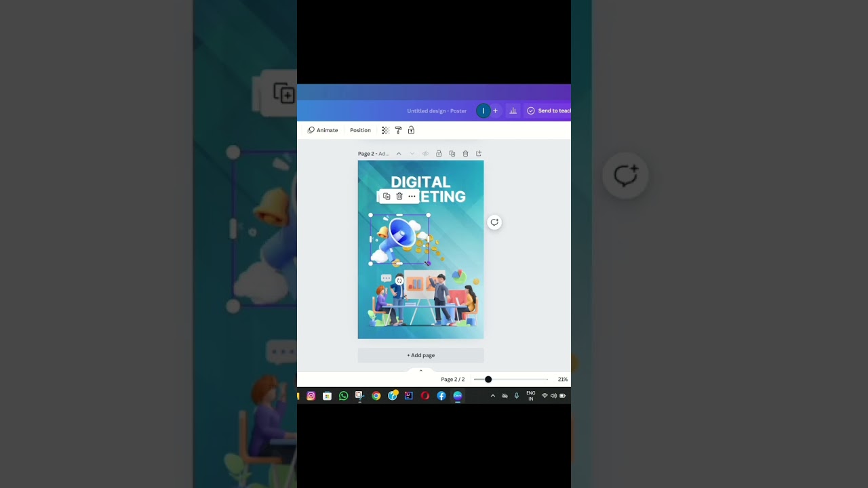Hide Page 2 via eye icon
The height and width of the screenshot is (488, 868).
pyautogui.click(x=425, y=154)
